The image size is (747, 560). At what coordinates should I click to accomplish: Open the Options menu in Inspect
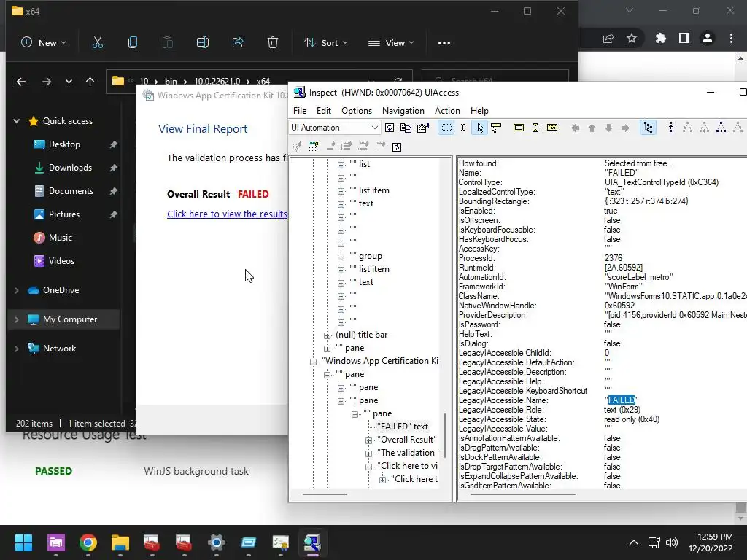pyautogui.click(x=356, y=111)
